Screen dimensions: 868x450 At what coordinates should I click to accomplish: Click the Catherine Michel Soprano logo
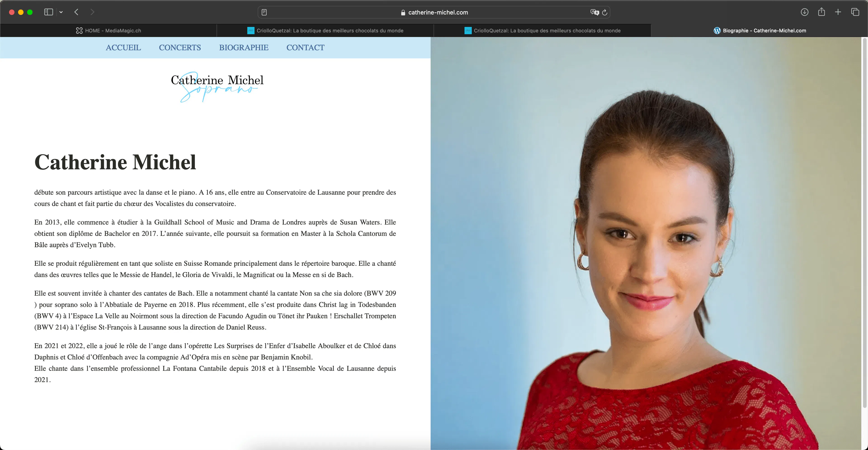[x=217, y=87]
